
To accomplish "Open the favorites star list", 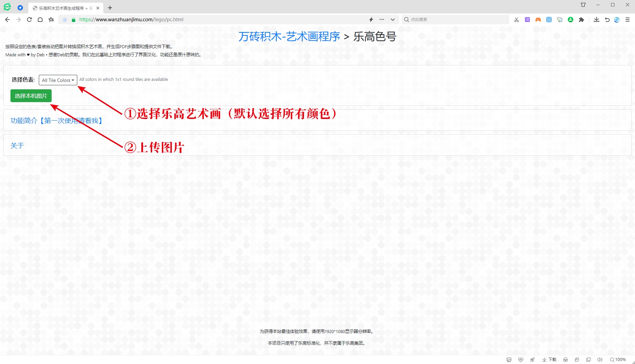I will (51, 20).
